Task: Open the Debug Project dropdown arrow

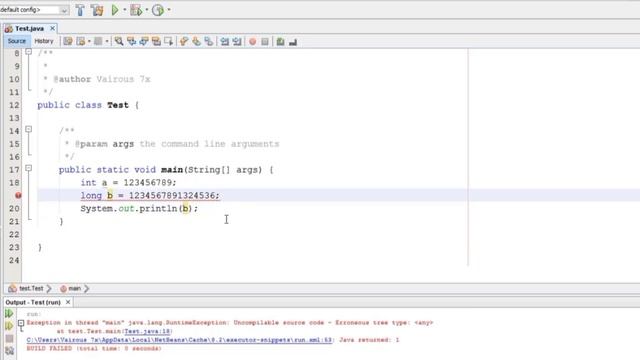Action: pos(146,10)
